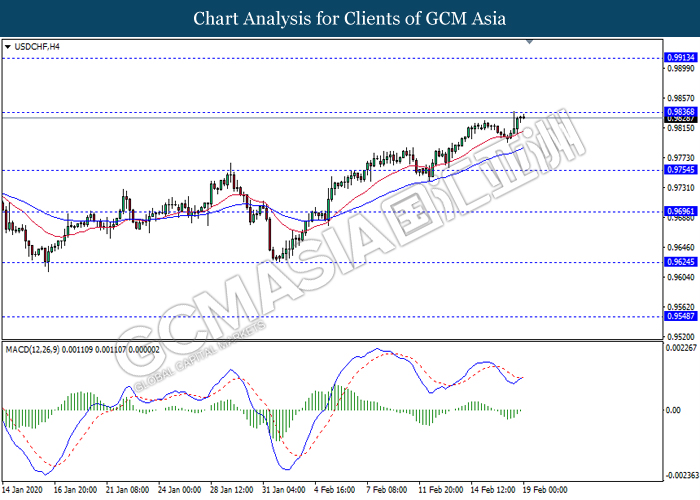Click the Chart Analysis for Clients header title
700x500 pixels.
pos(350,18)
